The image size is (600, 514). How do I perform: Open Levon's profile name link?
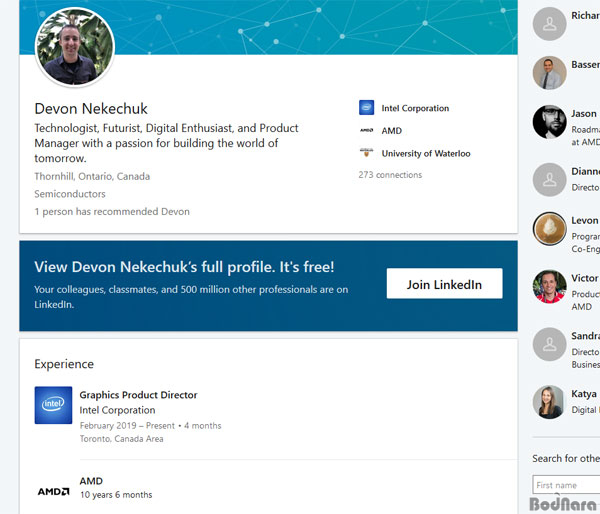(x=585, y=220)
